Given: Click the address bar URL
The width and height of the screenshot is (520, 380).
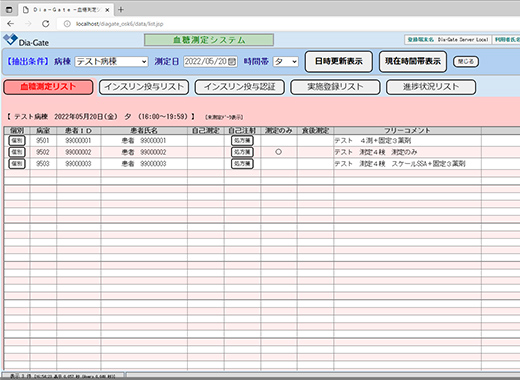Looking at the screenshot, I should [120, 24].
